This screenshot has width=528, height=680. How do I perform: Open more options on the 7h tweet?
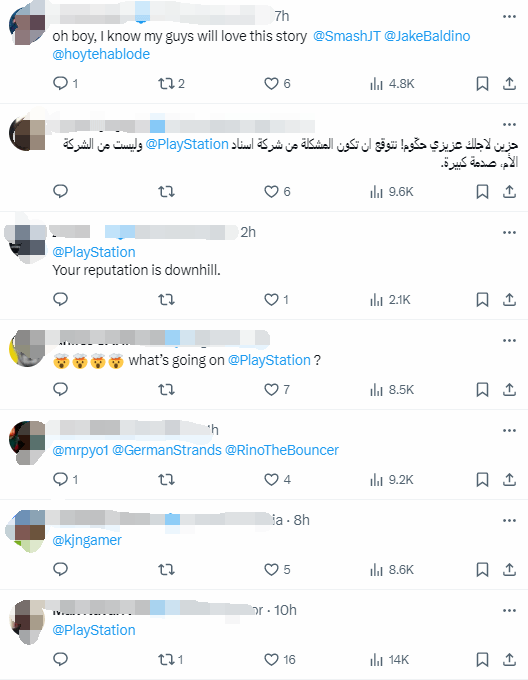(x=509, y=16)
